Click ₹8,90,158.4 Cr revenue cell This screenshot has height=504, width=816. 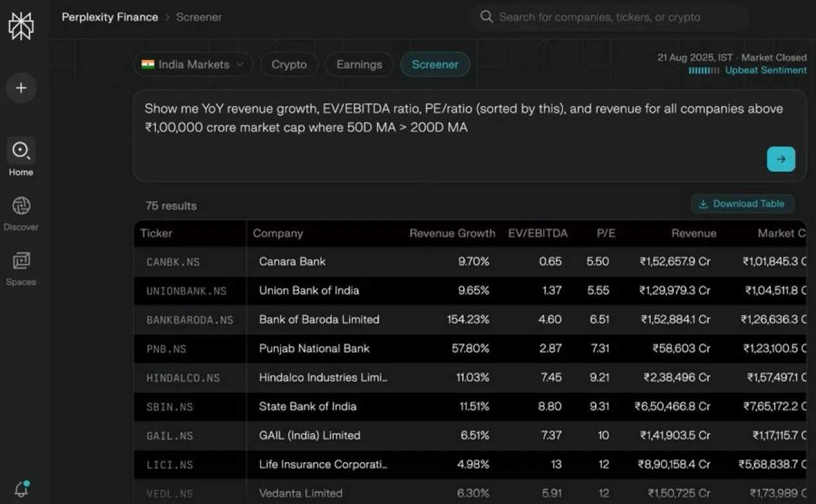tap(674, 464)
